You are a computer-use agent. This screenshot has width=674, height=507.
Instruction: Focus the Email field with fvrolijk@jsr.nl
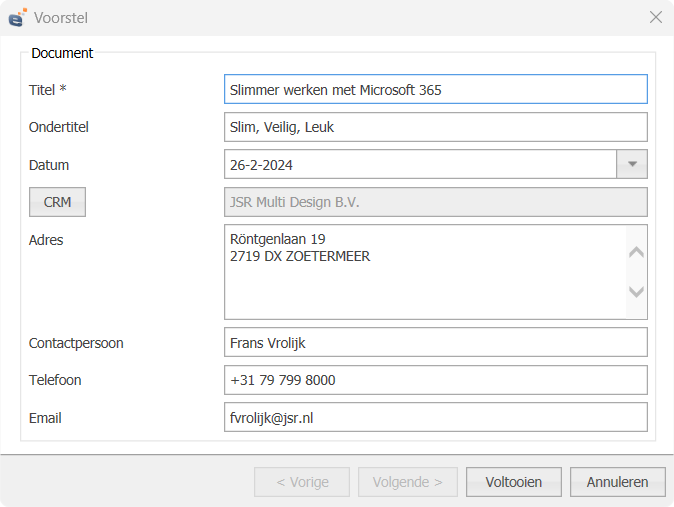click(435, 418)
